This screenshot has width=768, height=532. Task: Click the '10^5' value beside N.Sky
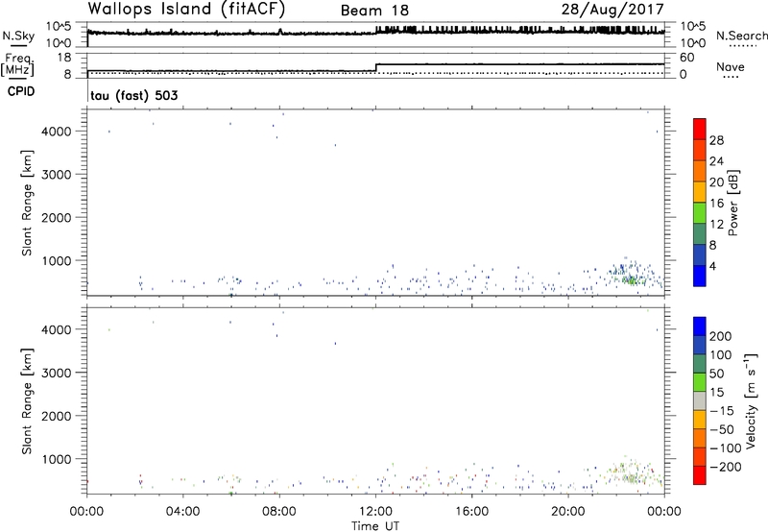pyautogui.click(x=59, y=27)
